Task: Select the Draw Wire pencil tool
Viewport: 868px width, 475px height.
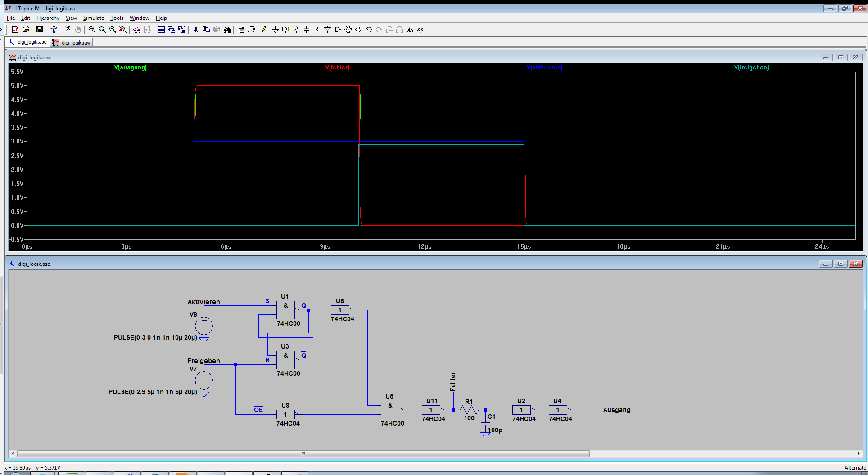Action: tap(265, 29)
